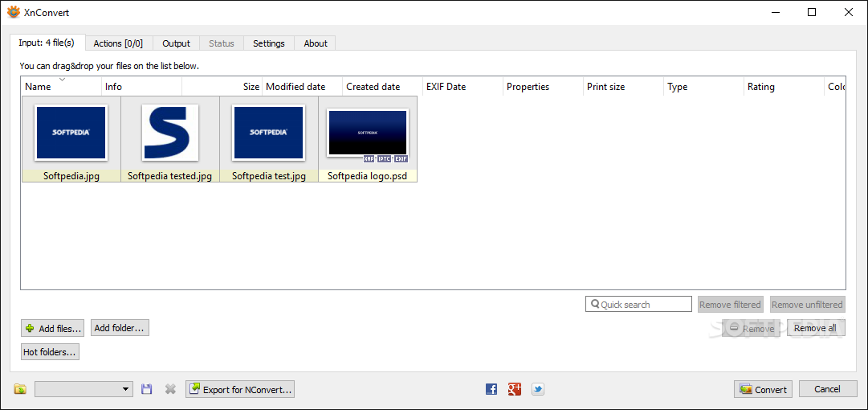Click the Add folder... button
The image size is (868, 410).
click(120, 328)
